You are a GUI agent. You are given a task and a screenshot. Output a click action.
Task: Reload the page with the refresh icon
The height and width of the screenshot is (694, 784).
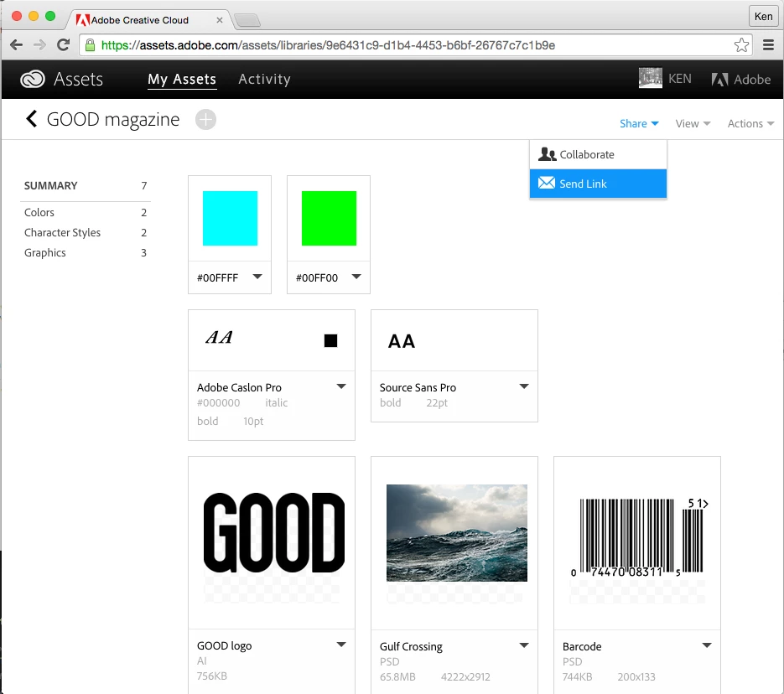coord(64,45)
